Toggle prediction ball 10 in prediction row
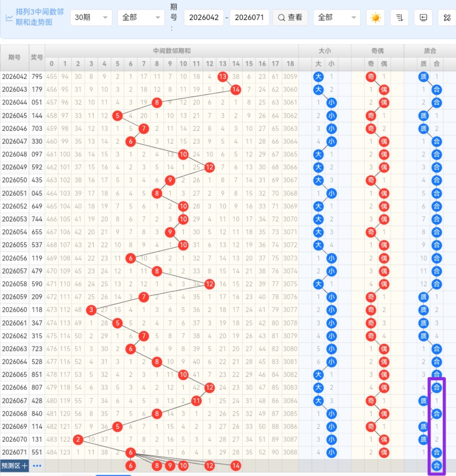456x476 pixels. point(183,466)
